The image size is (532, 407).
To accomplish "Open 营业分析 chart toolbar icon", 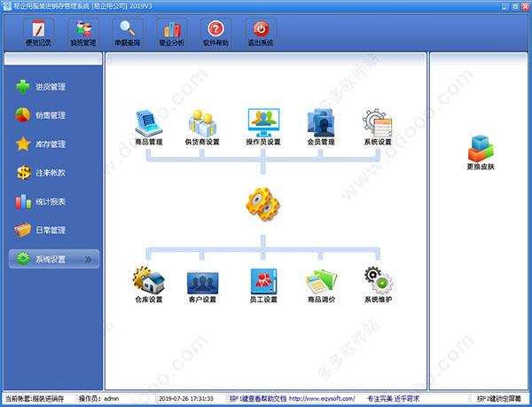I will click(x=172, y=33).
